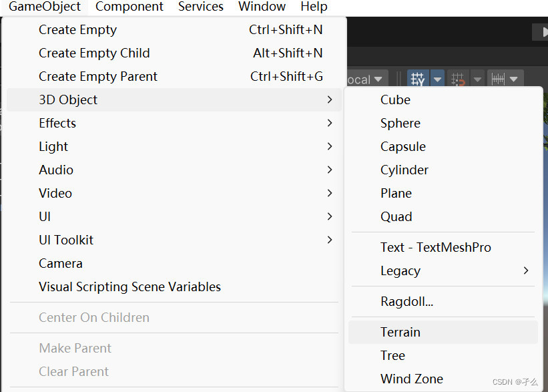Expand the Light submenu

click(174, 146)
